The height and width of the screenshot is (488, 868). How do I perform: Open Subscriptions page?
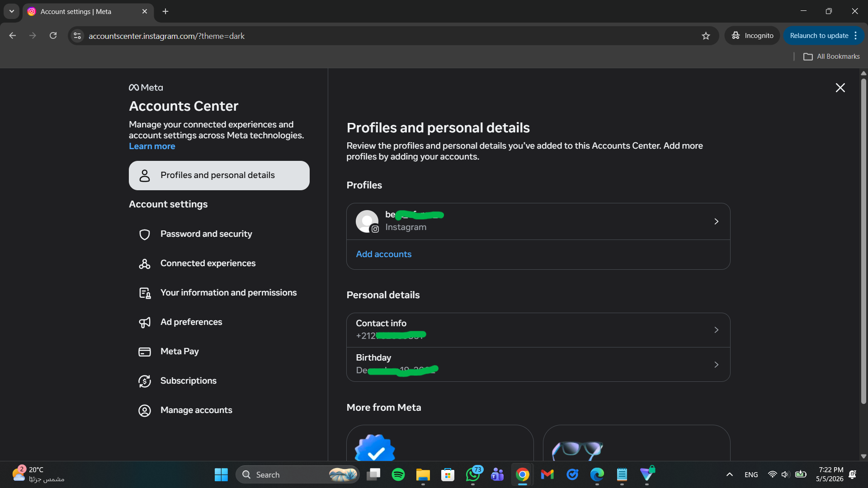219,381
